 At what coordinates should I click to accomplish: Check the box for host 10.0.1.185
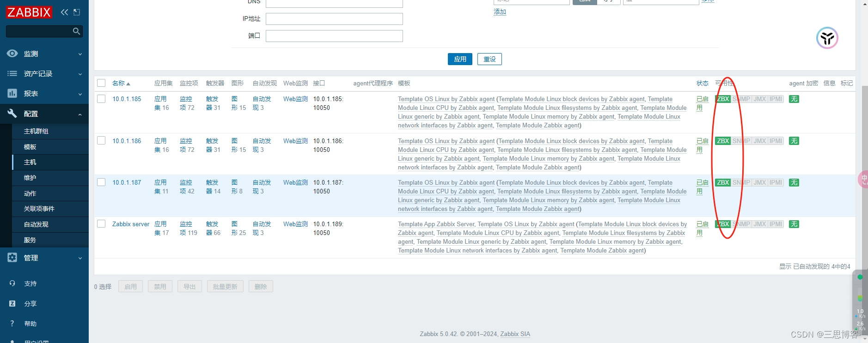click(x=101, y=99)
